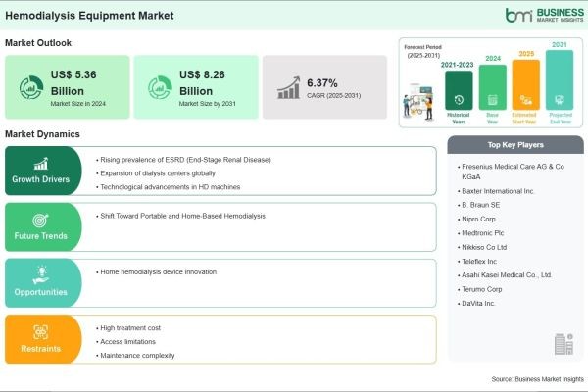This screenshot has height=392, width=588.
Task: Click the Hemodialysis Equipment Market title
Action: click(89, 16)
